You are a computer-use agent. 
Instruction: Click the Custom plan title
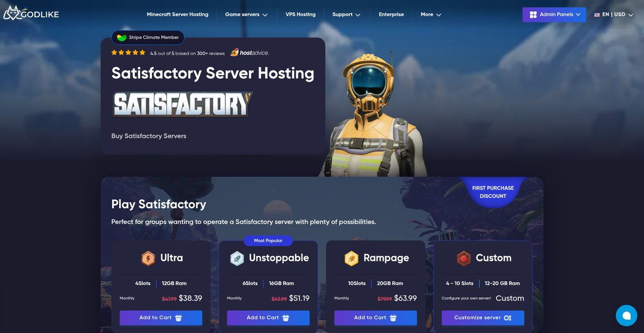(x=494, y=258)
